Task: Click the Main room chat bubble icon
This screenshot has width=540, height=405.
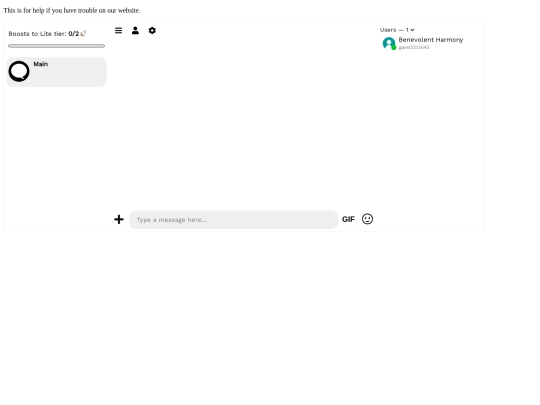Action: pyautogui.click(x=19, y=71)
